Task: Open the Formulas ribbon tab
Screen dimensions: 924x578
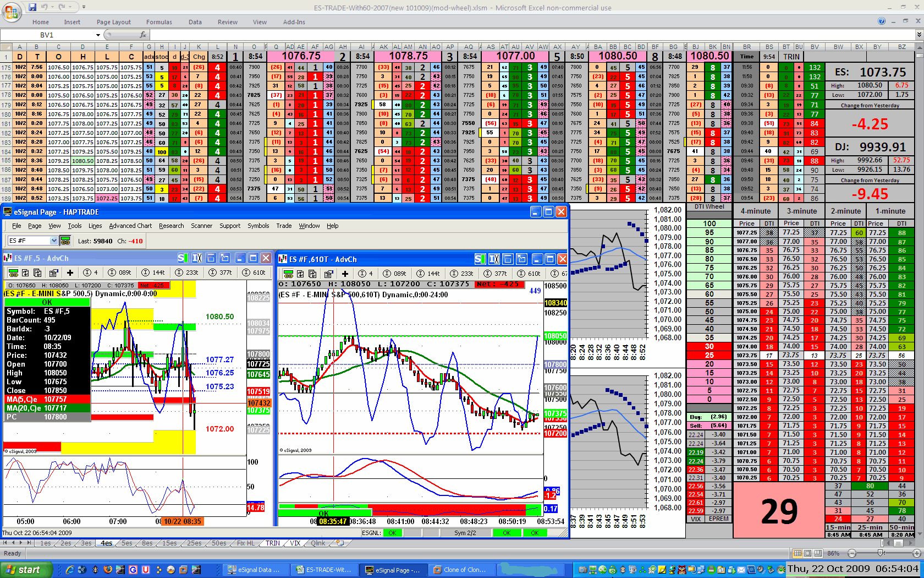Action: click(x=159, y=22)
